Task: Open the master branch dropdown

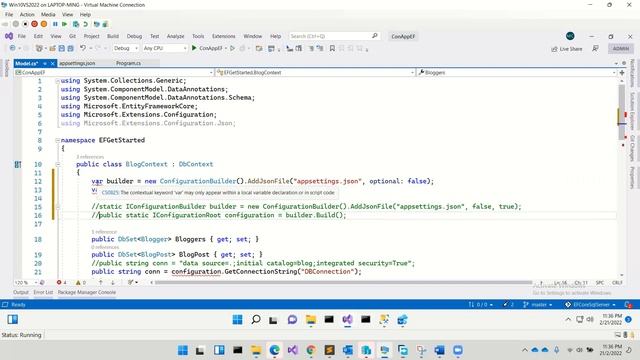Action: tap(538, 304)
